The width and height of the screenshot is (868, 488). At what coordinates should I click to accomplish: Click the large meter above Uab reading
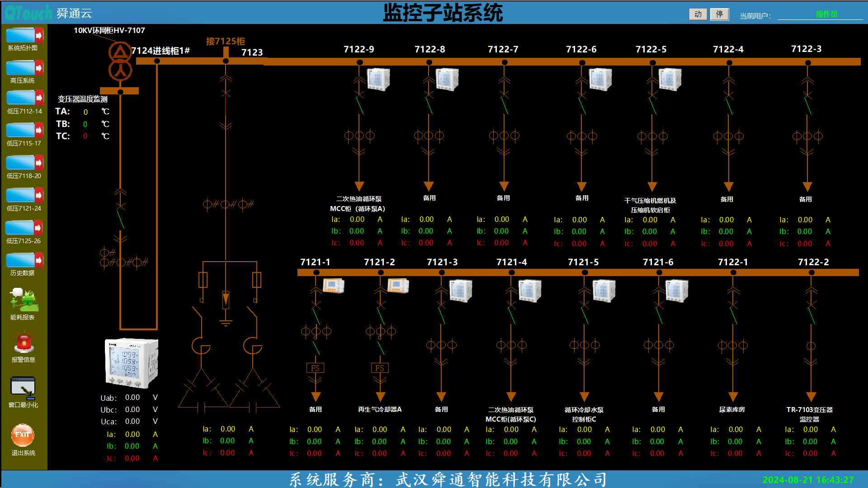tap(131, 363)
